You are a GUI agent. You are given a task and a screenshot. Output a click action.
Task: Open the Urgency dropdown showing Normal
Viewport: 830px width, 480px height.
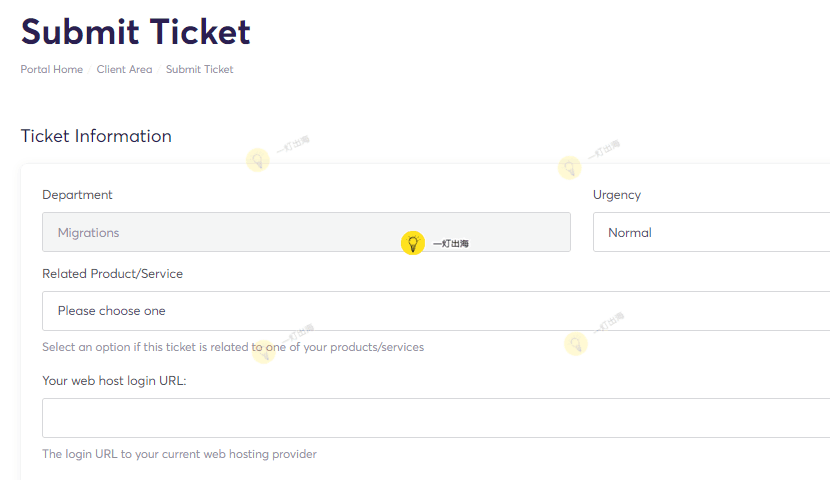click(x=710, y=232)
